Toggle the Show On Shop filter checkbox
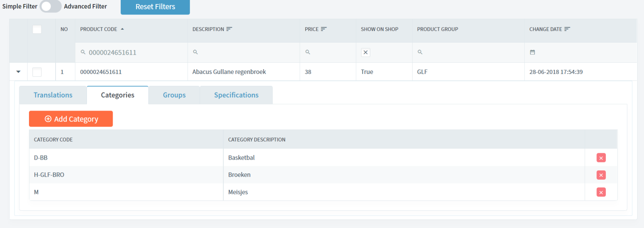The image size is (644, 228). click(365, 52)
